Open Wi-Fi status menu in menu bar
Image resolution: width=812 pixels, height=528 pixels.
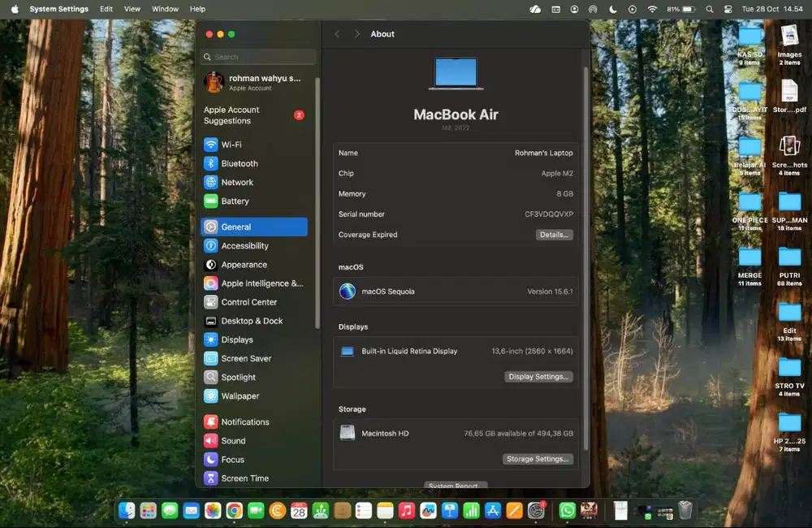click(x=652, y=9)
